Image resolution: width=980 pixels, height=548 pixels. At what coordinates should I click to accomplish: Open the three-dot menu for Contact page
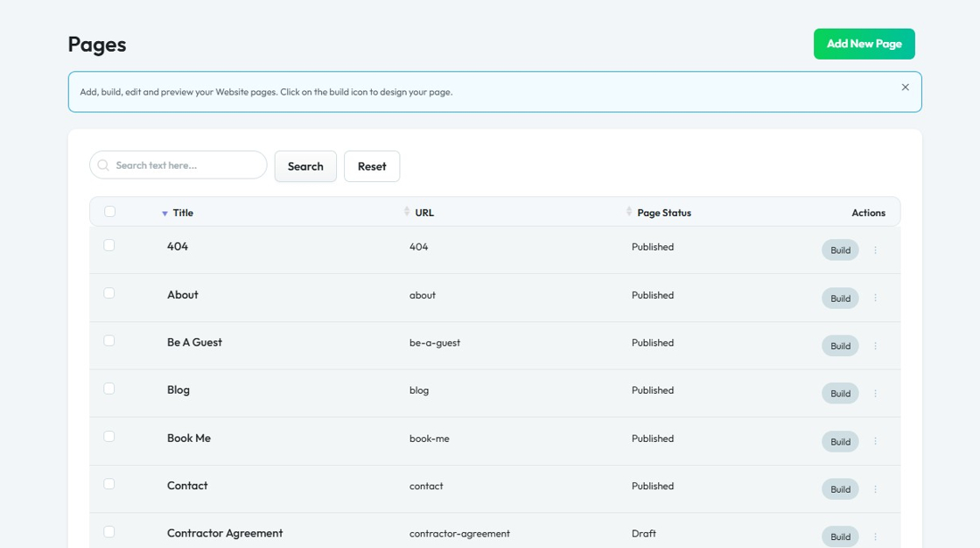(x=875, y=489)
